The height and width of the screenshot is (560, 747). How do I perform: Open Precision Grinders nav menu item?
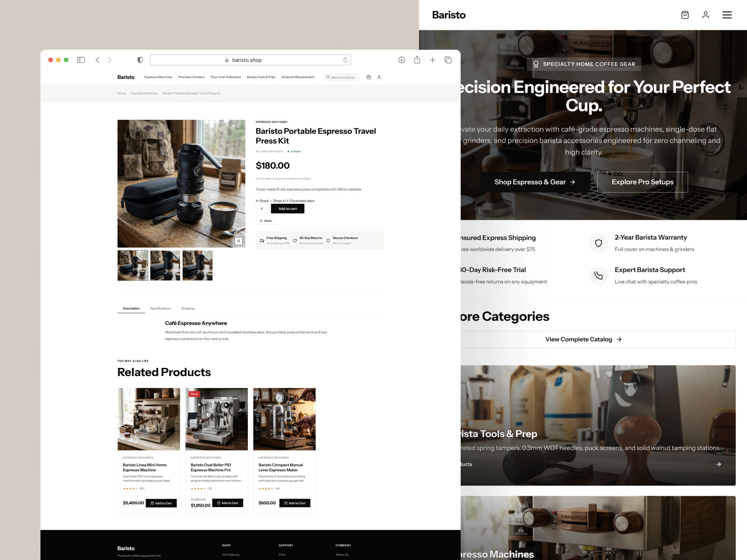[x=191, y=77]
